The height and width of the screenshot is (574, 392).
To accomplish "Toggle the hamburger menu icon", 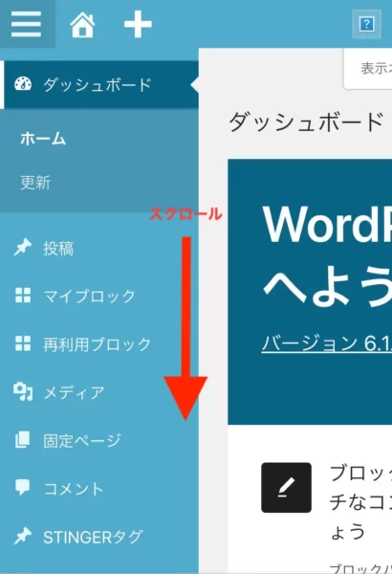I will (26, 24).
